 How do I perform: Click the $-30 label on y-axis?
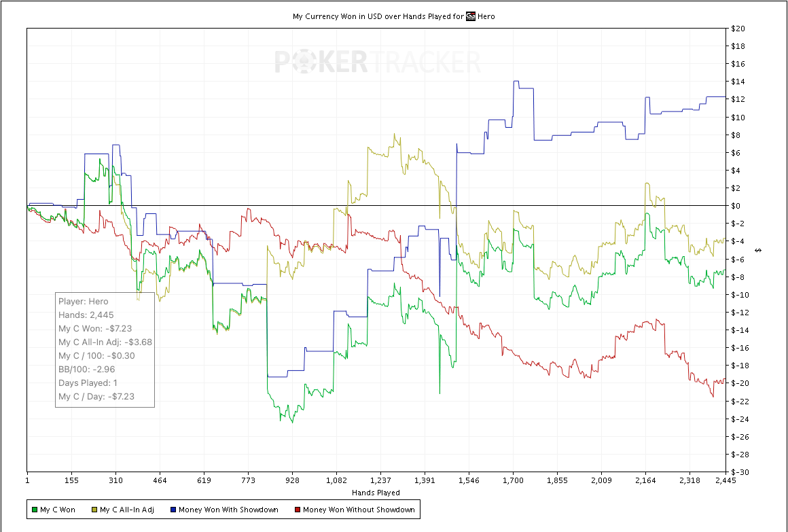[x=740, y=472]
